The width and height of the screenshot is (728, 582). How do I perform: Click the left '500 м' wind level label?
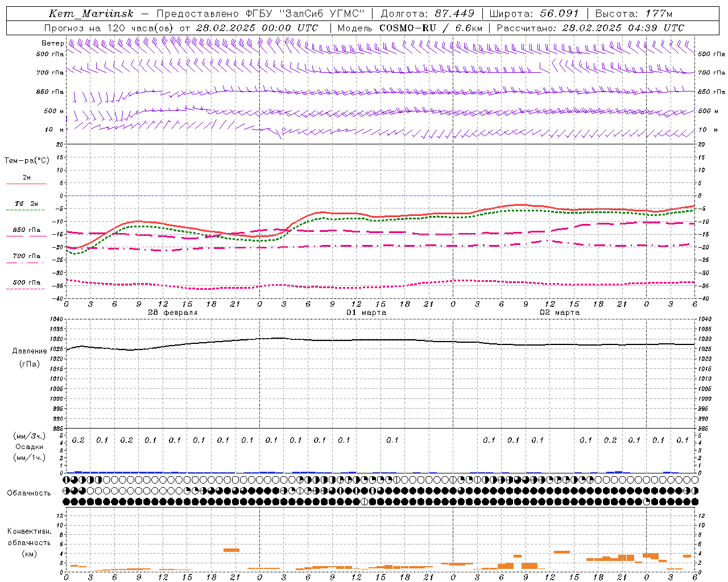point(54,111)
